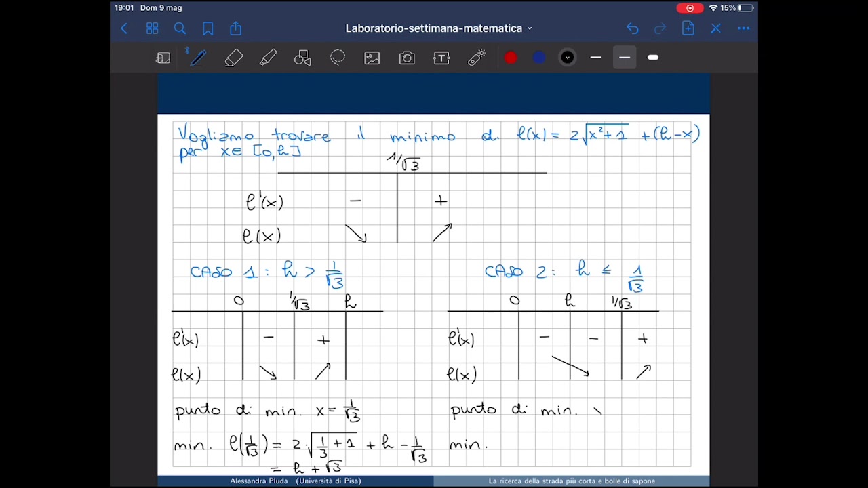The width and height of the screenshot is (868, 488).
Task: Pick the blue pen color
Action: pyautogui.click(x=539, y=58)
